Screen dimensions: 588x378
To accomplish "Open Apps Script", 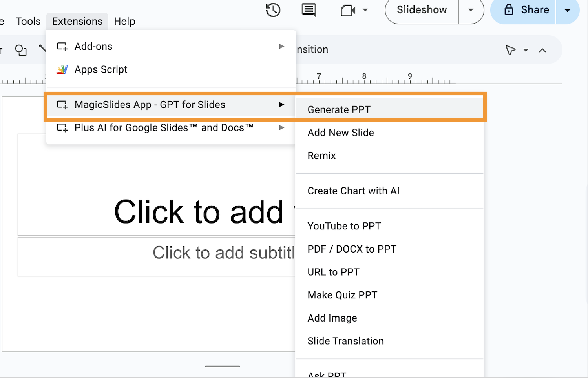I will click(x=171, y=69).
